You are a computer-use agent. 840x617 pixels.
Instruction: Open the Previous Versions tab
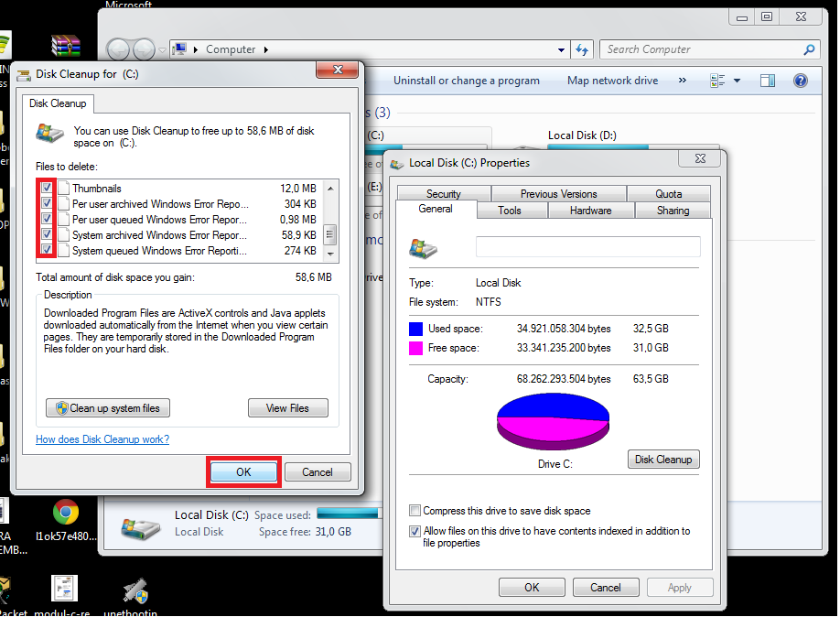(x=559, y=194)
